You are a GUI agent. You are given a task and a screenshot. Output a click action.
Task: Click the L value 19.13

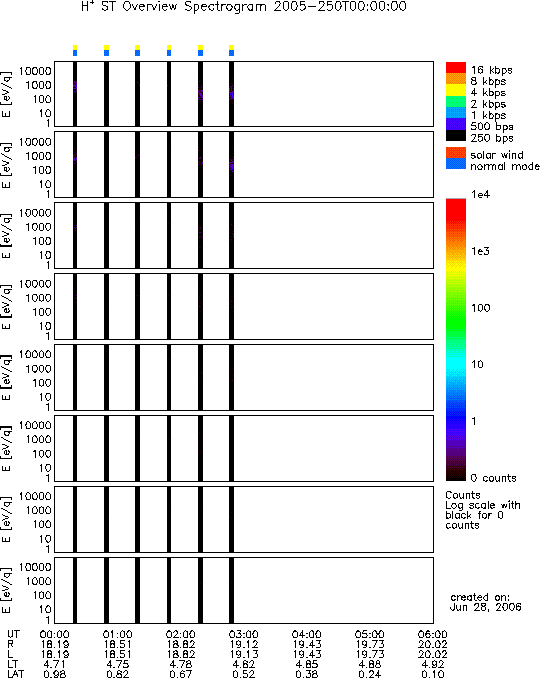[x=244, y=654]
